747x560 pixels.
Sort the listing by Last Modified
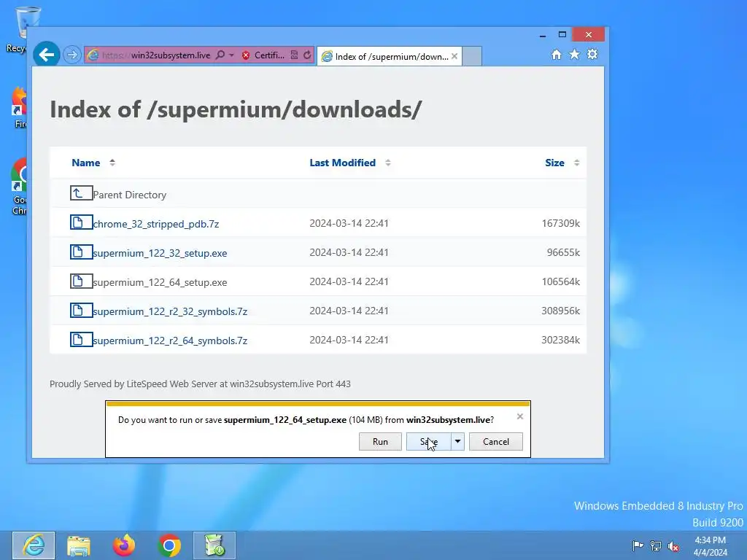[x=343, y=163]
